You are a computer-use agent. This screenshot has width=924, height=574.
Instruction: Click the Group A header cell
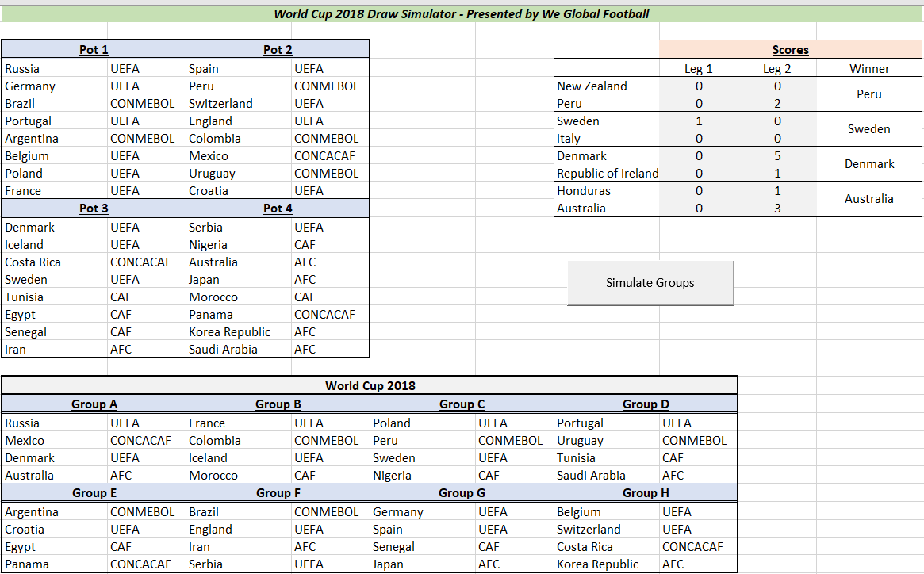point(94,404)
